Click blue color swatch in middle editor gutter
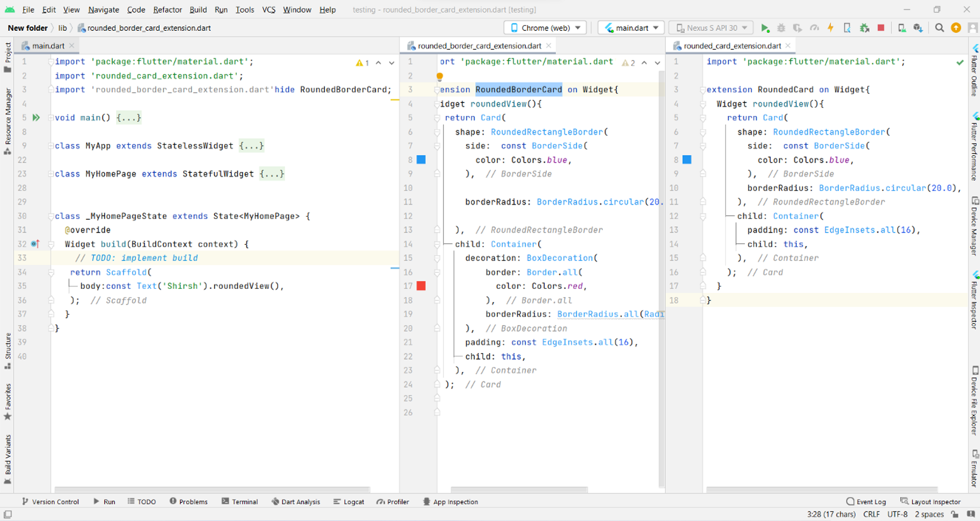 tap(421, 160)
